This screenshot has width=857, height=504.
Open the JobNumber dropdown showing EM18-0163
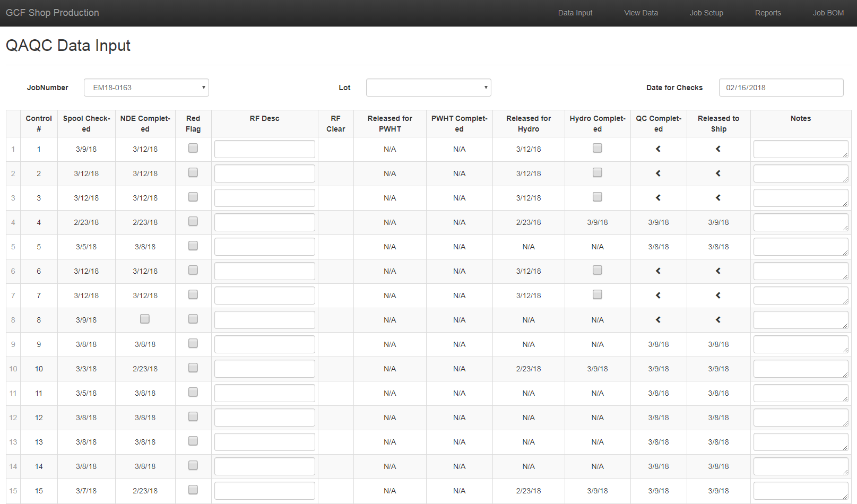146,88
